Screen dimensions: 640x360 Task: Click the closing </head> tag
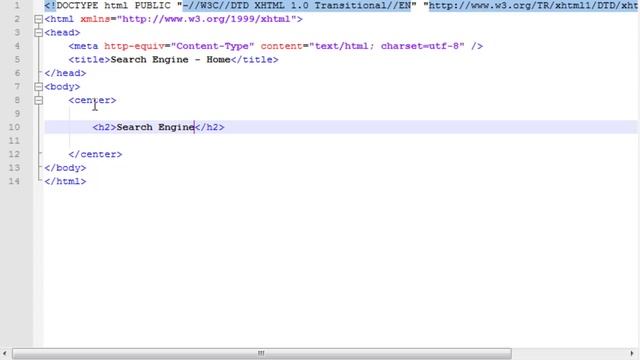coord(65,73)
